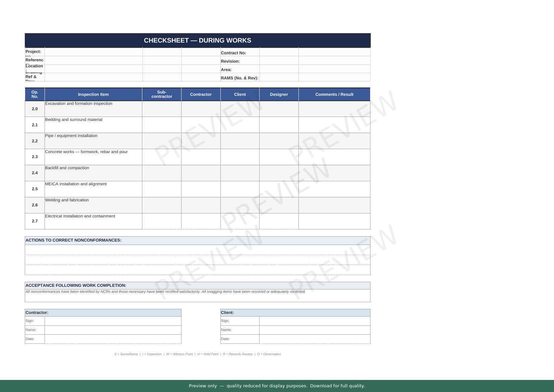Click the Project input field
Screen dimensions: 554x392
pyautogui.click(x=93, y=52)
